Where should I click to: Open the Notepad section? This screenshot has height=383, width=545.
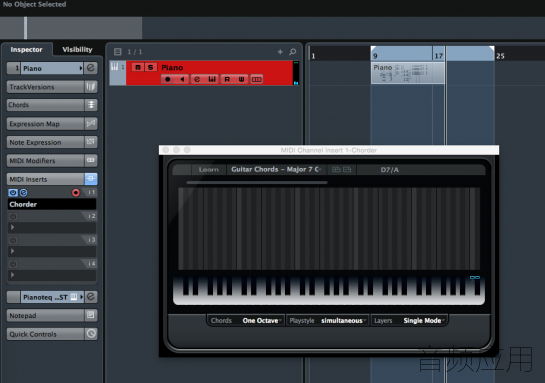pyautogui.click(x=46, y=315)
